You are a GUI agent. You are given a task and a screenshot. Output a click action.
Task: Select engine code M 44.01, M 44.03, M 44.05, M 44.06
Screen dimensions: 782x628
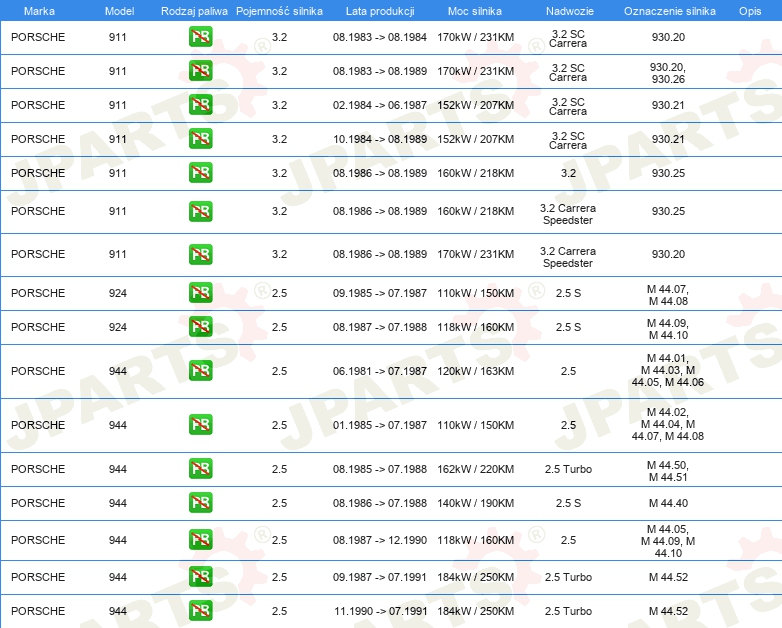coord(668,370)
